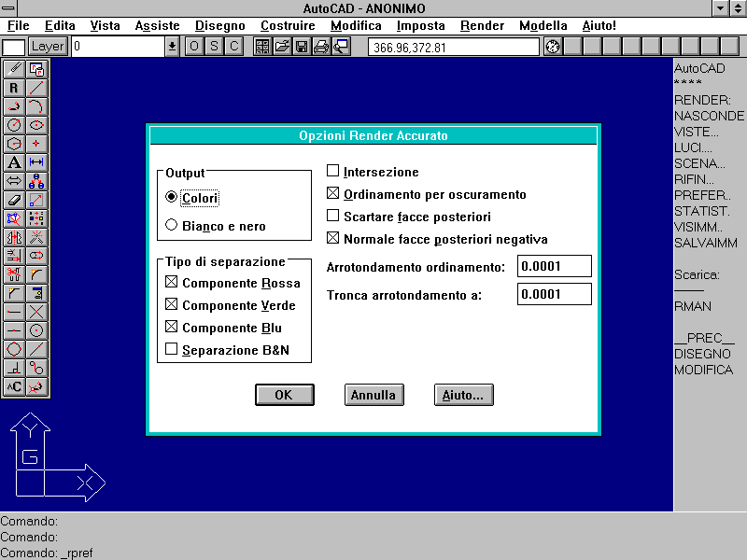Open the Disegno menu

pos(220,26)
